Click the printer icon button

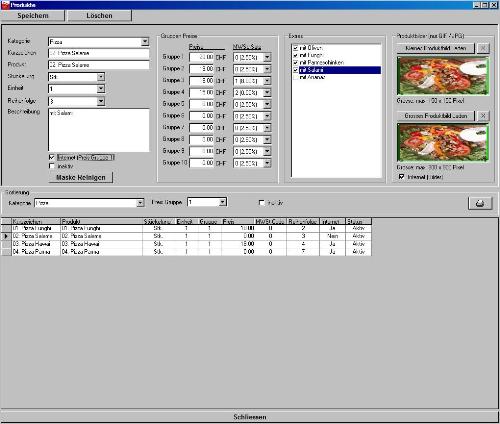[480, 203]
